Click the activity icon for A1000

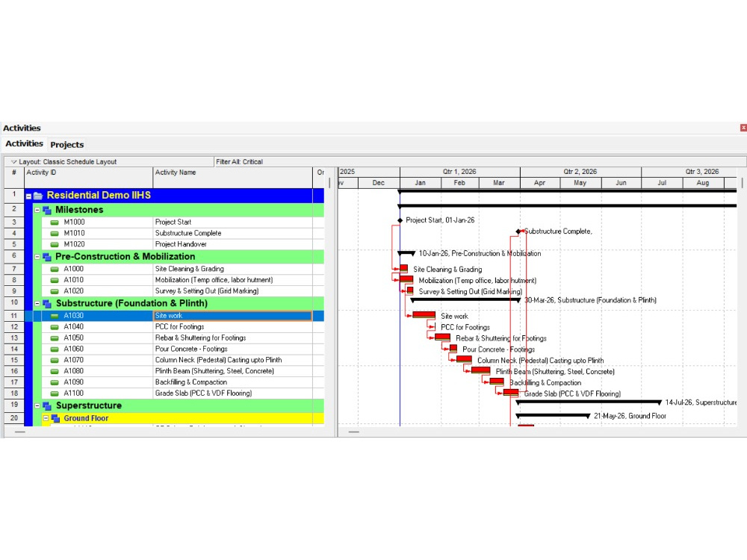click(55, 269)
